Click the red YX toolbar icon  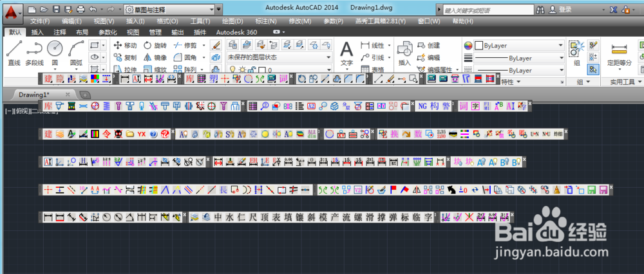[x=142, y=134]
